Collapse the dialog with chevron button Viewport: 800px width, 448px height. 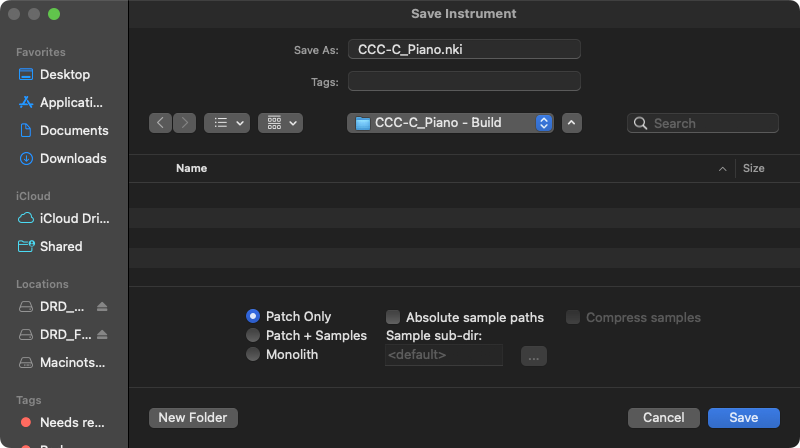click(571, 123)
